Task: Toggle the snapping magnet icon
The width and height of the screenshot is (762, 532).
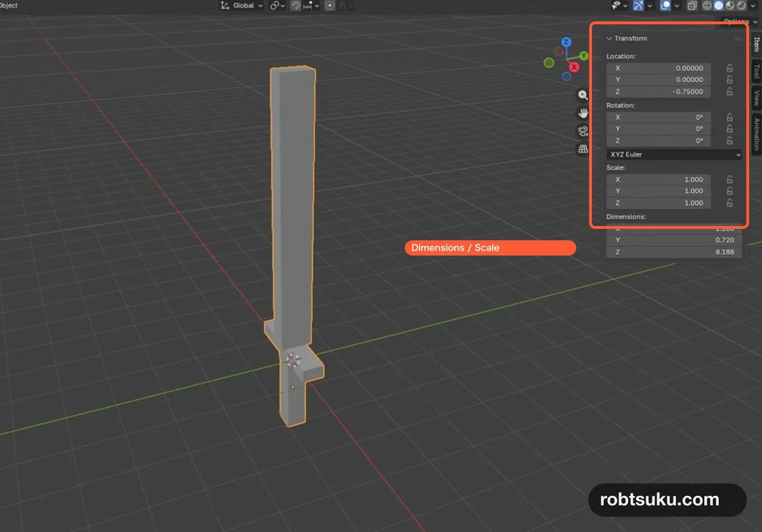Action: click(x=296, y=6)
